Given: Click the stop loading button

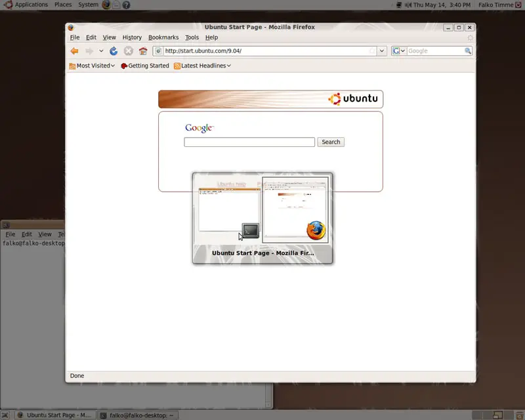Looking at the screenshot, I should 128,51.
